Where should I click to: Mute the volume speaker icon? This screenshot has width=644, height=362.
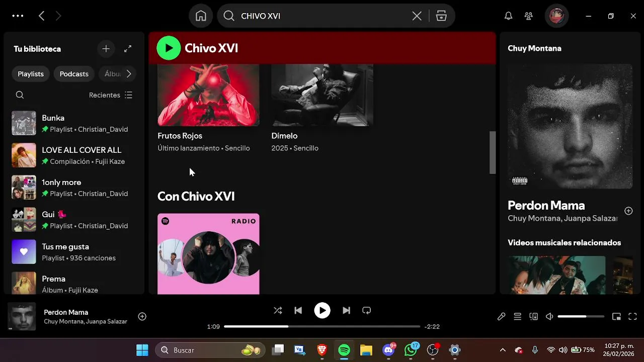(549, 316)
